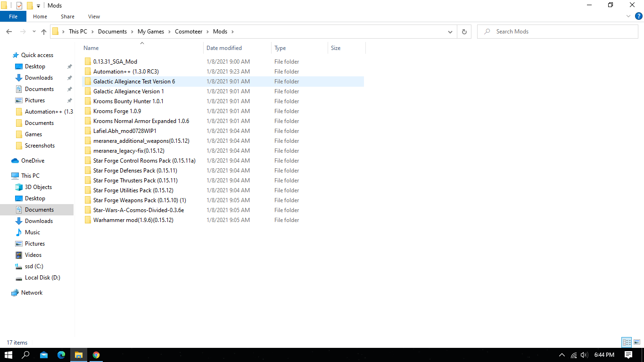Click Properties icon in quick access toolbar
This screenshot has height=362, width=644.
tap(19, 6)
